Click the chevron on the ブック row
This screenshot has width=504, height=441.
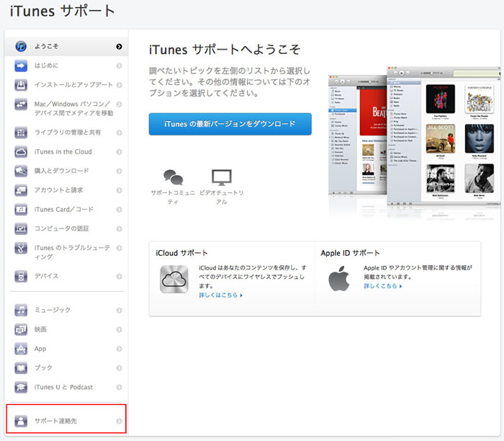(119, 368)
